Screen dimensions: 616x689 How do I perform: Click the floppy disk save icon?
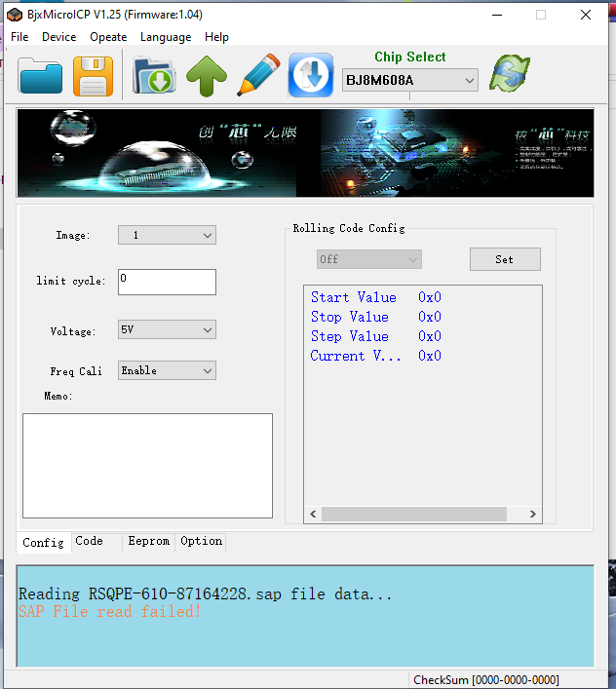[93, 76]
